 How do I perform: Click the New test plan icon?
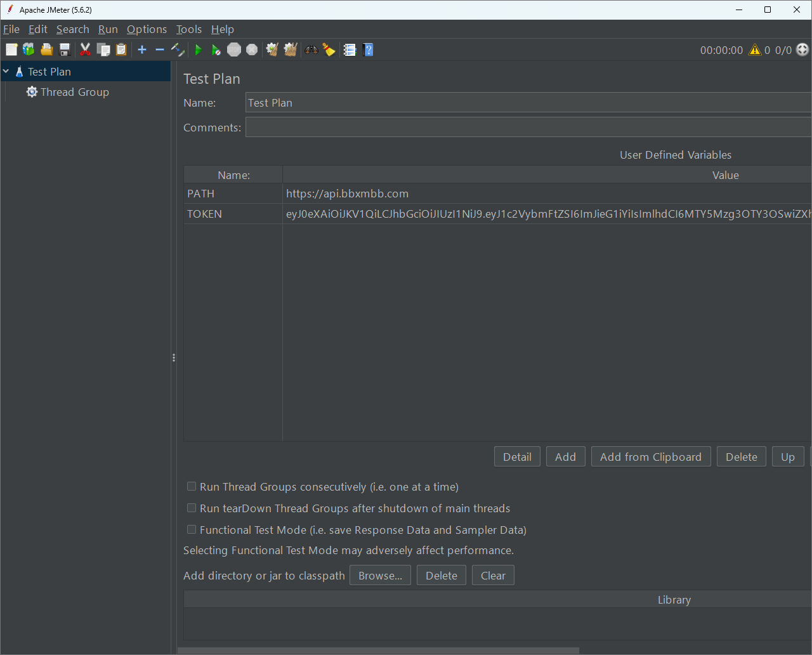point(11,50)
